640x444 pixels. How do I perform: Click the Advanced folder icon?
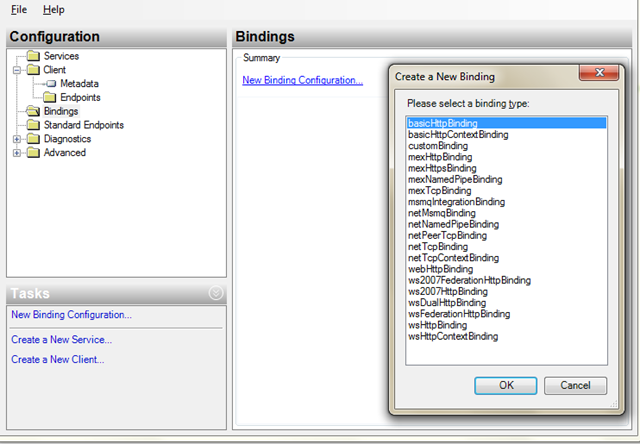coord(33,153)
